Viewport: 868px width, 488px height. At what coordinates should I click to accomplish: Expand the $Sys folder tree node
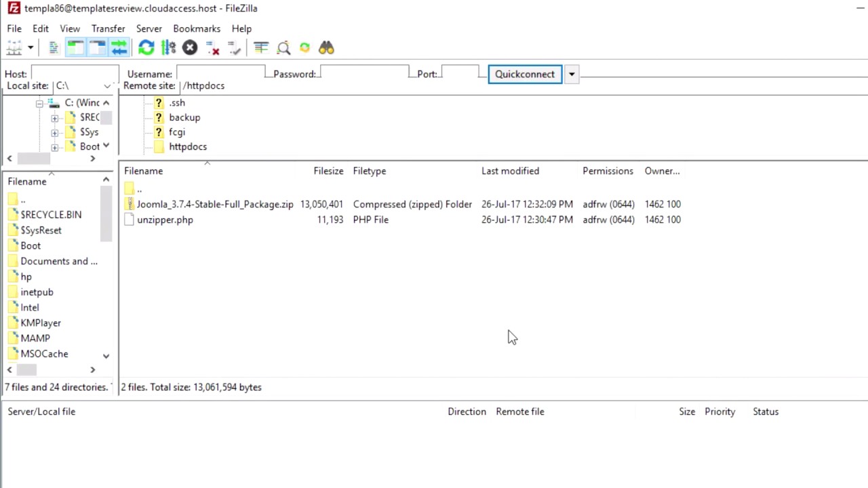pos(55,133)
